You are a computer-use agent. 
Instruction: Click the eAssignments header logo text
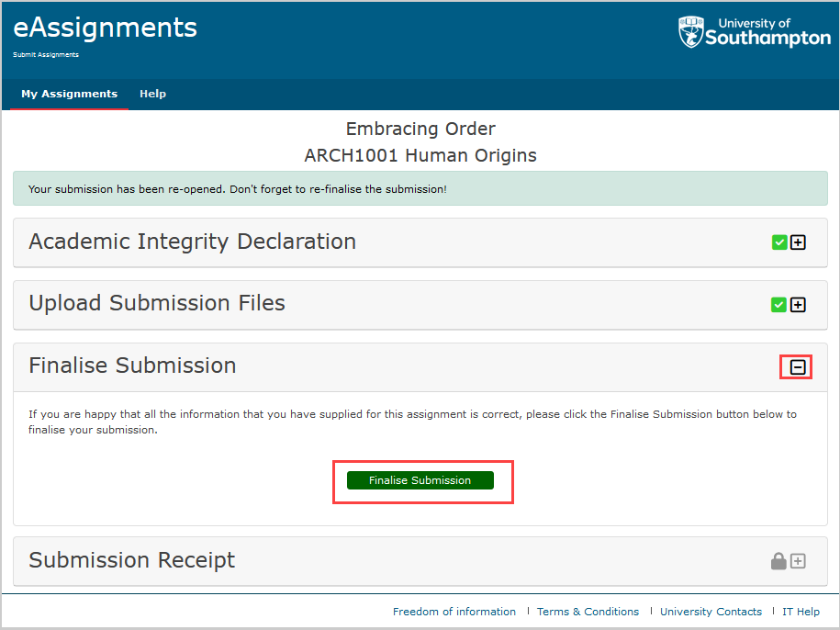(x=104, y=27)
